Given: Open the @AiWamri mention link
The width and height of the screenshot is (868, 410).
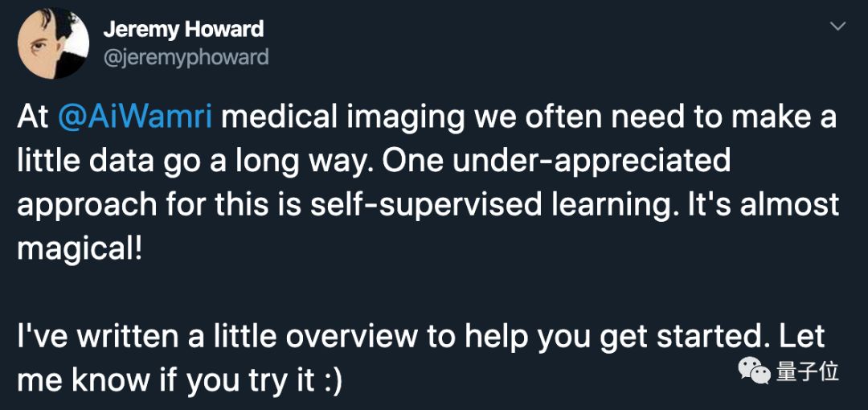Looking at the screenshot, I should (136, 117).
